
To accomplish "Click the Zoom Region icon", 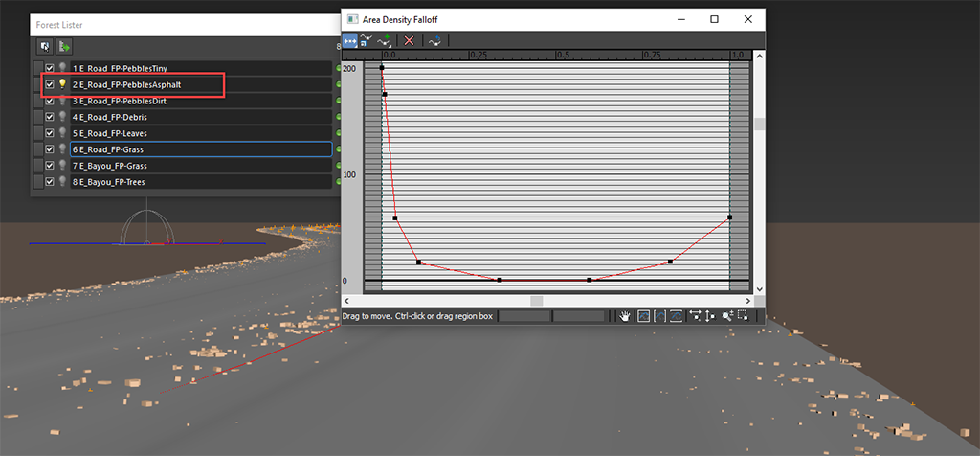I will point(744,315).
